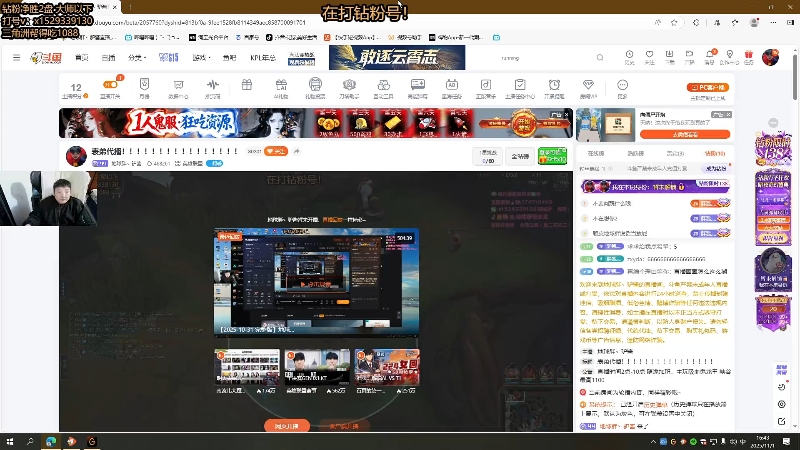The height and width of the screenshot is (450, 800).
Task: Click the streamer avatar beside room title
Action: click(x=76, y=156)
